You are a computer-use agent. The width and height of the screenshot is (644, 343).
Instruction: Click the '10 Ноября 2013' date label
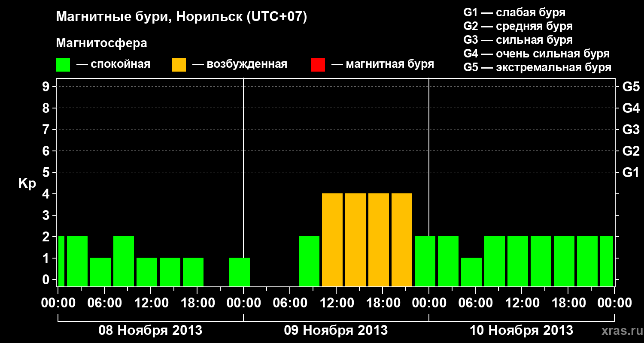[521, 331]
